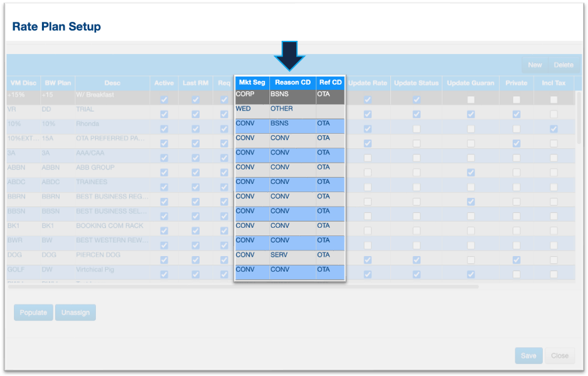Select the Mkt Seg column header

coord(252,82)
